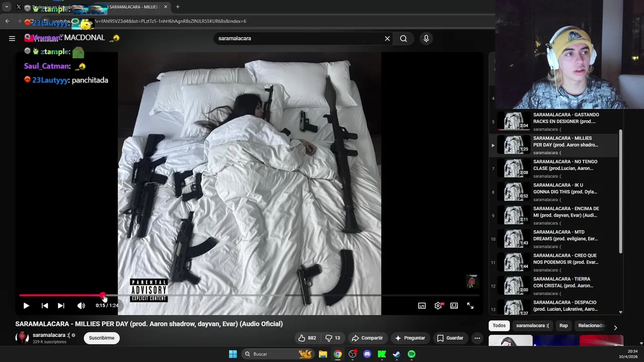Toggle subtitles on the player
Viewport: 644px width, 362px height.
tap(422, 306)
